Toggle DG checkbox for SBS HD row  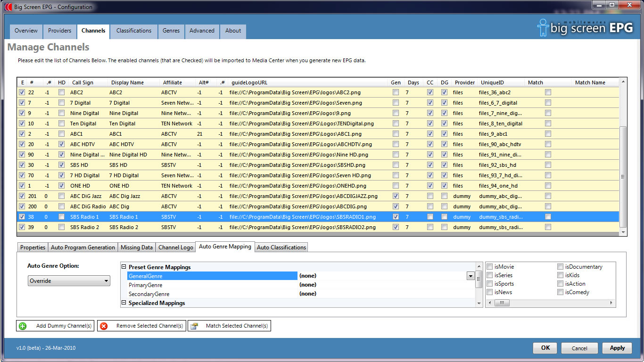pos(444,165)
